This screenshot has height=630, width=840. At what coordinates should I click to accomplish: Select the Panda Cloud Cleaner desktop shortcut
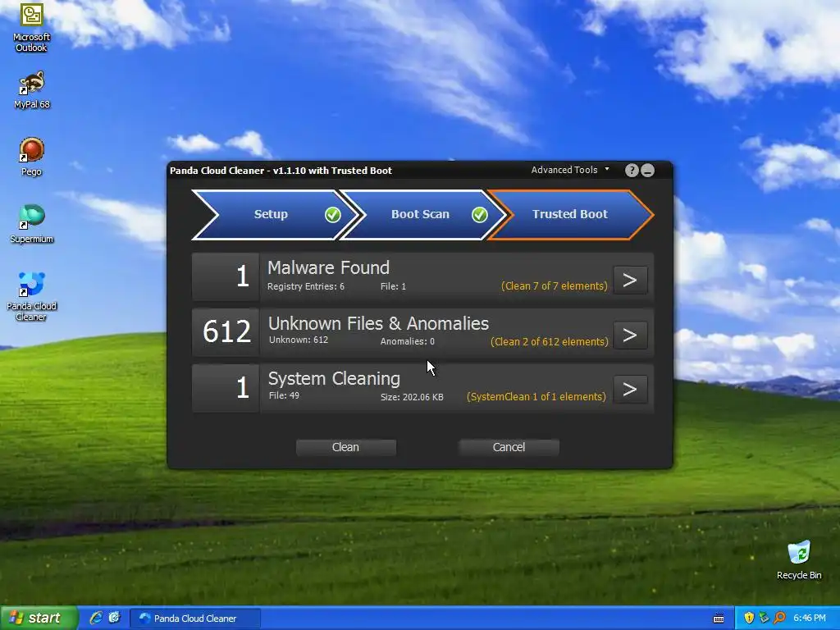(x=32, y=296)
